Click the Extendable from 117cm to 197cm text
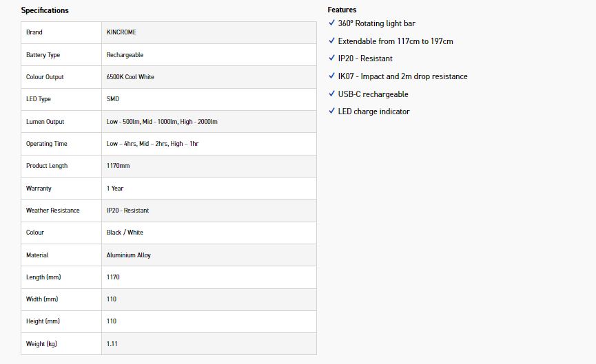 tap(395, 41)
